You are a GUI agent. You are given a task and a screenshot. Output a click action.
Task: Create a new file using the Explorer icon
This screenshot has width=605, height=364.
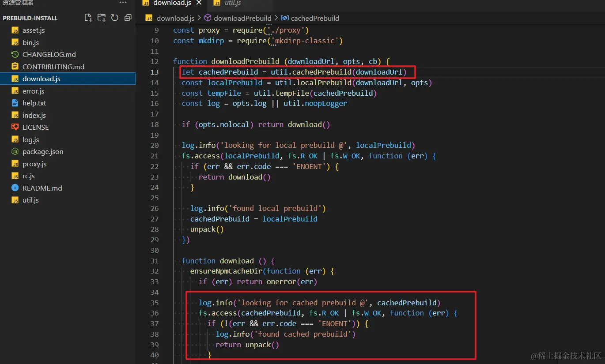(88, 18)
